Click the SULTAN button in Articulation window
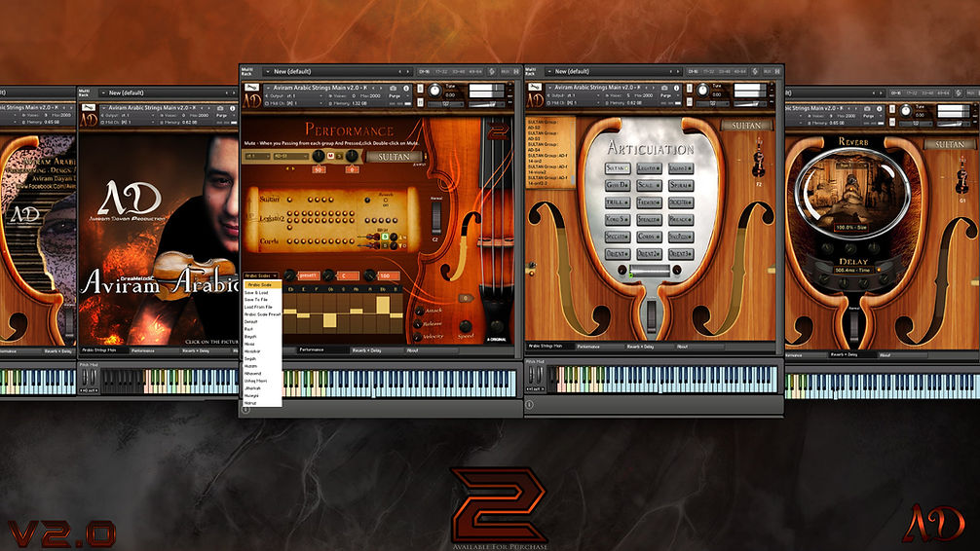Viewport: 980px width, 551px height. tap(746, 126)
